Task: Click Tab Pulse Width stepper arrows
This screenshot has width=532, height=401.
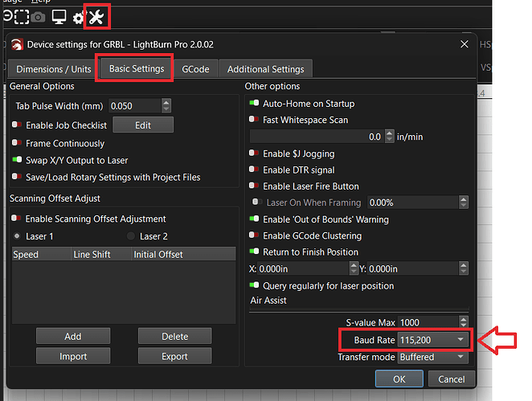Action: coord(166,106)
